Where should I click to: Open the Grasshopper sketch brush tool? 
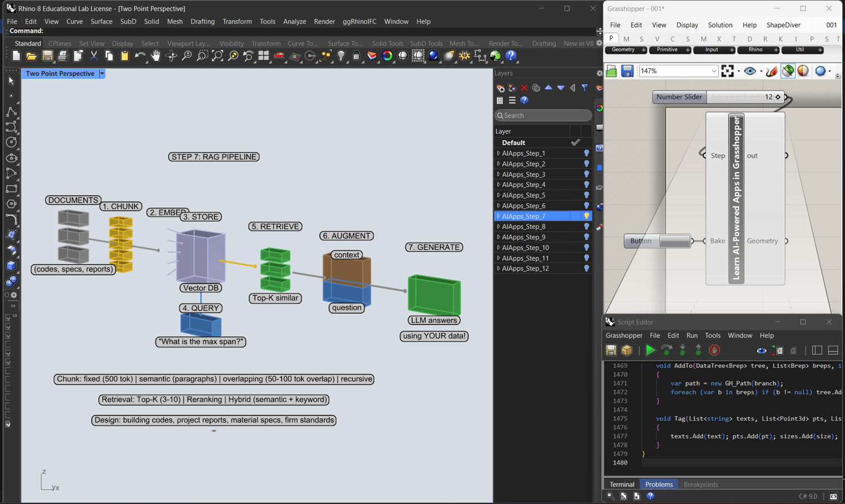(x=772, y=71)
